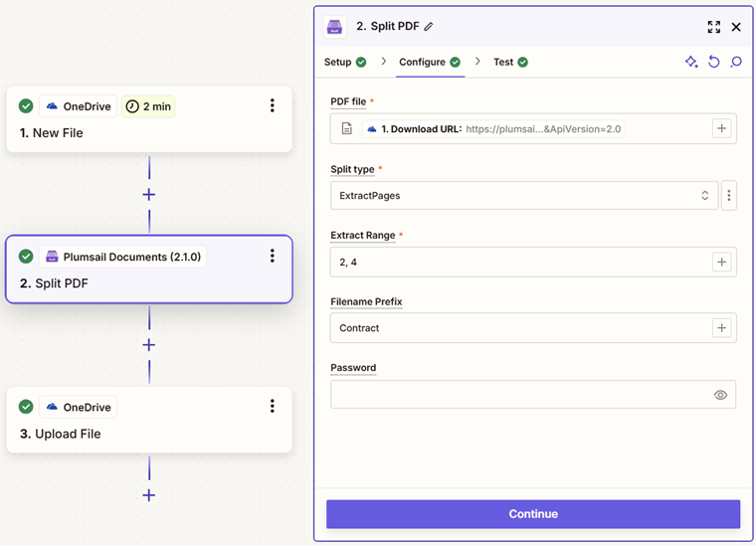This screenshot has width=756, height=546.
Task: Click the 2 min polling interval badge
Action: [x=148, y=106]
